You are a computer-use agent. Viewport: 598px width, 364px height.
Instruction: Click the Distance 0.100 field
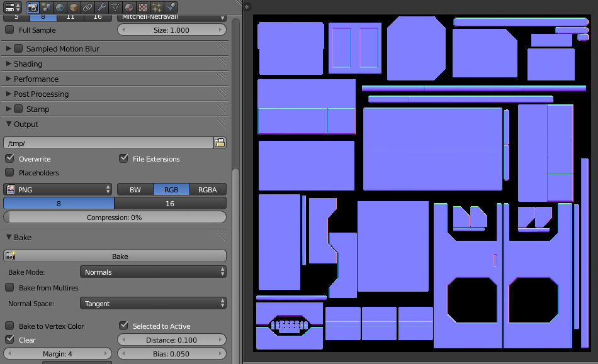pos(172,339)
